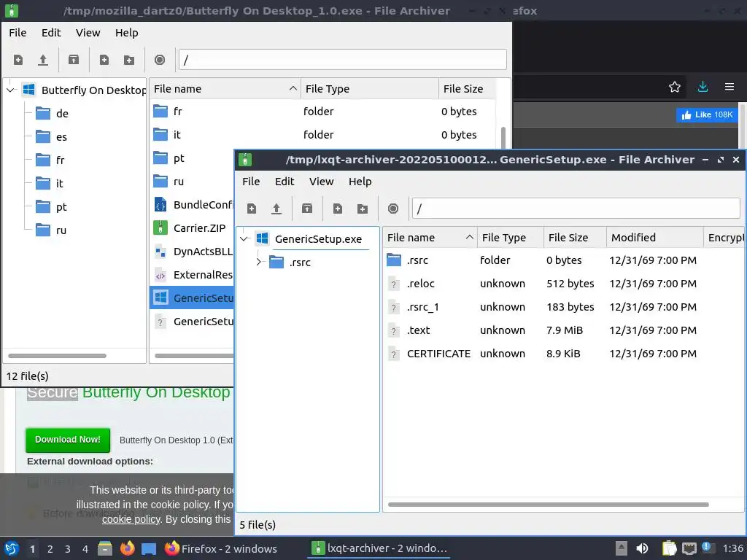Click Open archive icon in Butterfly window toolbar
Screen dimensions: 747x560
coord(43,60)
